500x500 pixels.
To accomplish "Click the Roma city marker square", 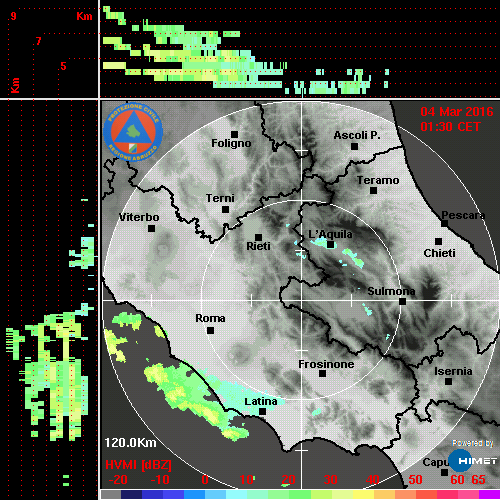I will (210, 331).
